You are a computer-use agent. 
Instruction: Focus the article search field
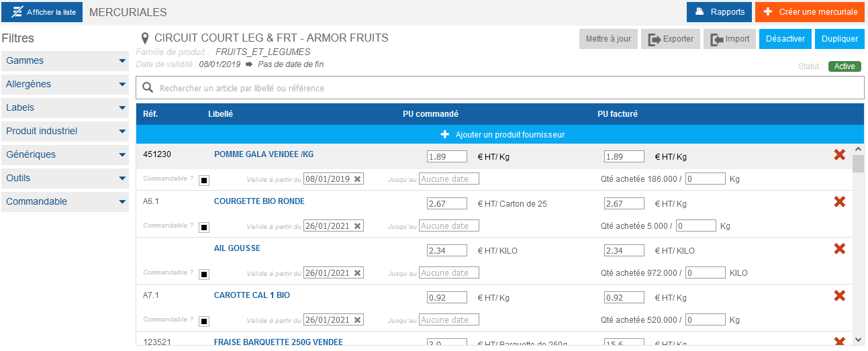(x=500, y=88)
